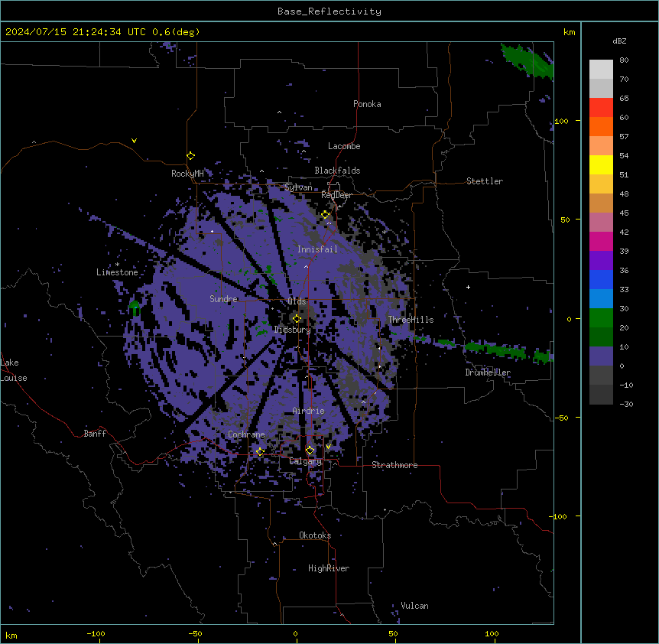This screenshot has height=644, width=659.
Task: Select the tan 45-48 dBZ swatch
Action: (x=601, y=203)
